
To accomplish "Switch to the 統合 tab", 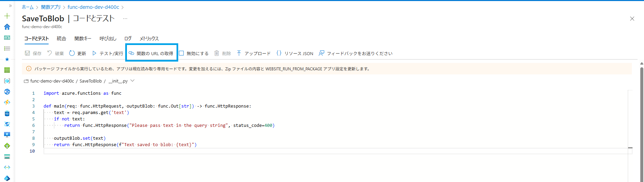I will point(61,39).
